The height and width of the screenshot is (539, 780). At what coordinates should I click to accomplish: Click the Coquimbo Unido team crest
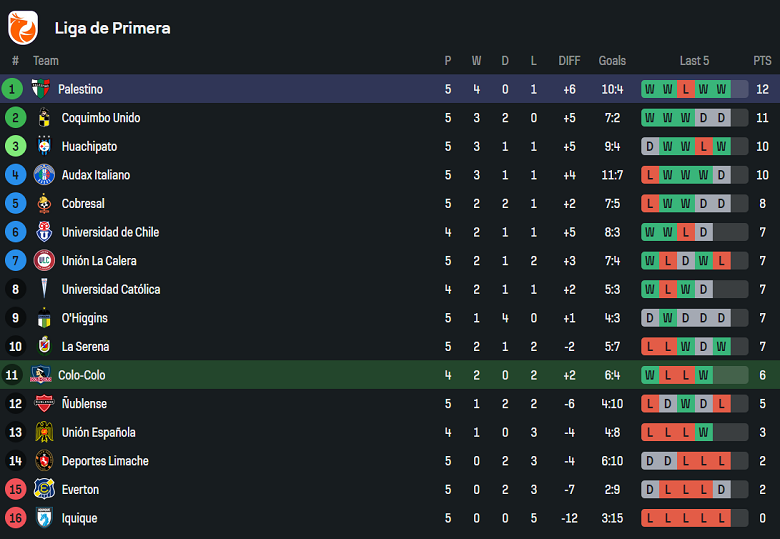click(x=44, y=118)
